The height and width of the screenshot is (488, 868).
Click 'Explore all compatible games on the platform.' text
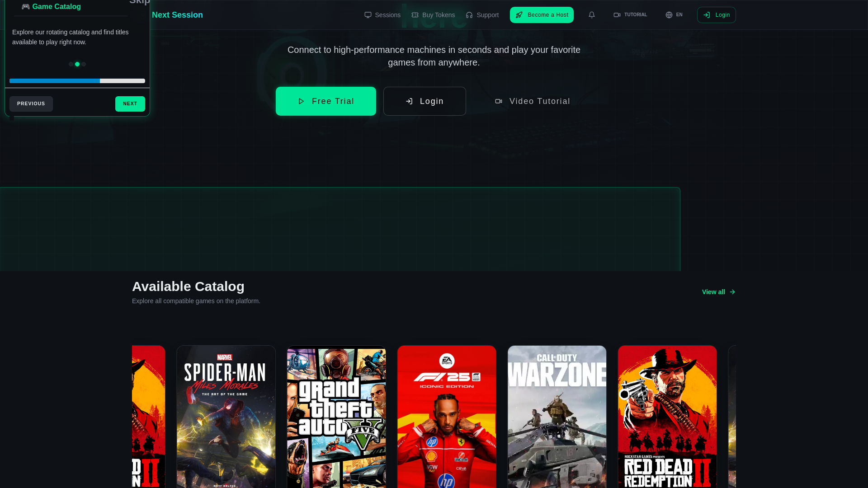pyautogui.click(x=196, y=301)
